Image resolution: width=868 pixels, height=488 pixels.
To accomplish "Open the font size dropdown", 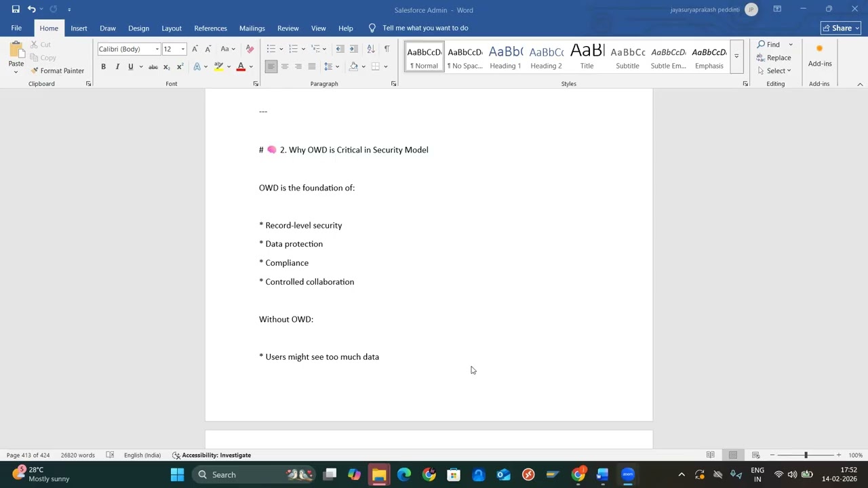I will 182,49.
